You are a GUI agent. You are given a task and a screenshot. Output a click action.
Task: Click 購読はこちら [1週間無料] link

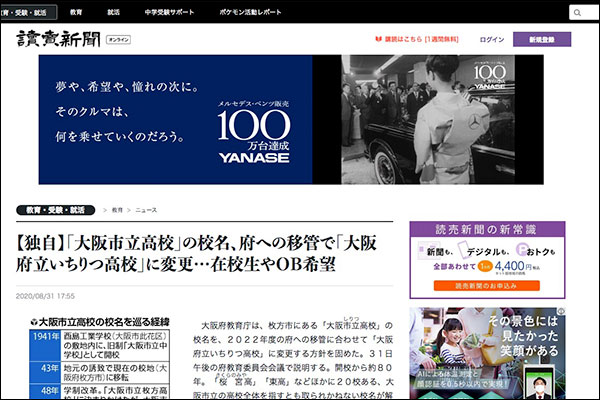pyautogui.click(x=424, y=40)
